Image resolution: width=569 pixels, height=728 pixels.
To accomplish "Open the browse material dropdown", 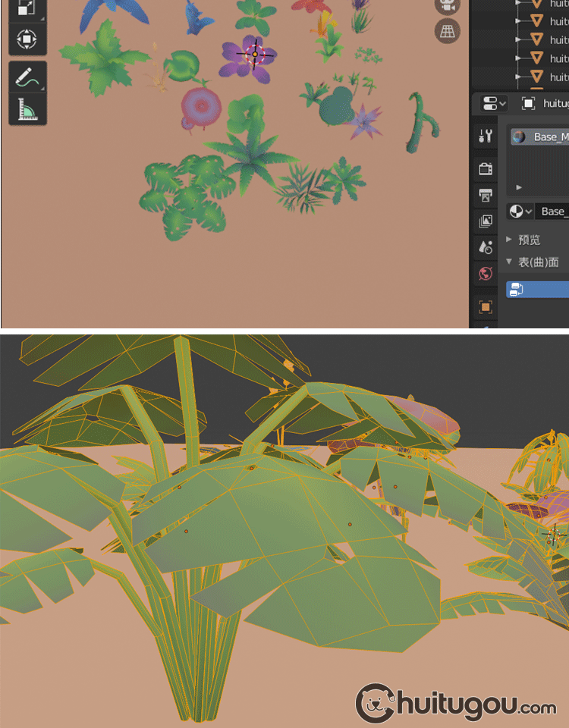I will coord(520,212).
